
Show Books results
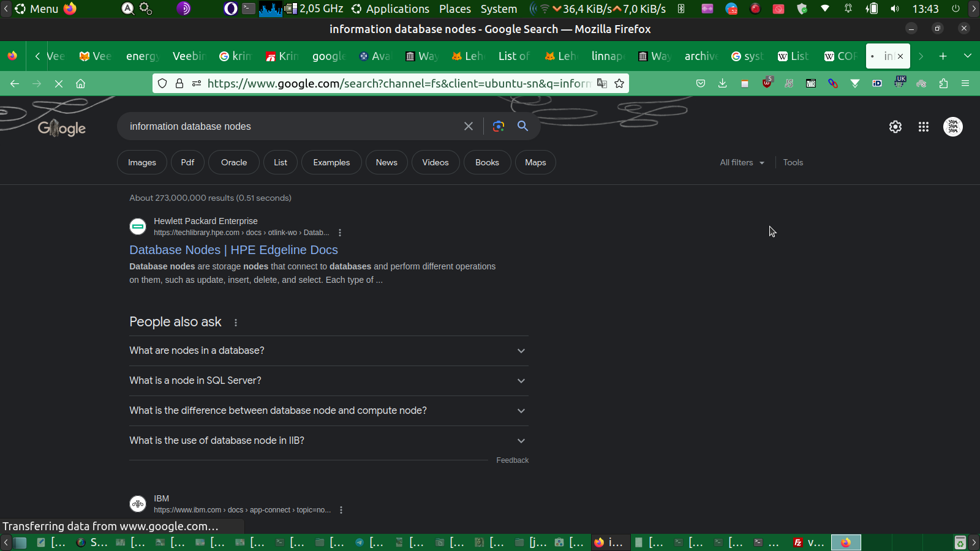[487, 162]
